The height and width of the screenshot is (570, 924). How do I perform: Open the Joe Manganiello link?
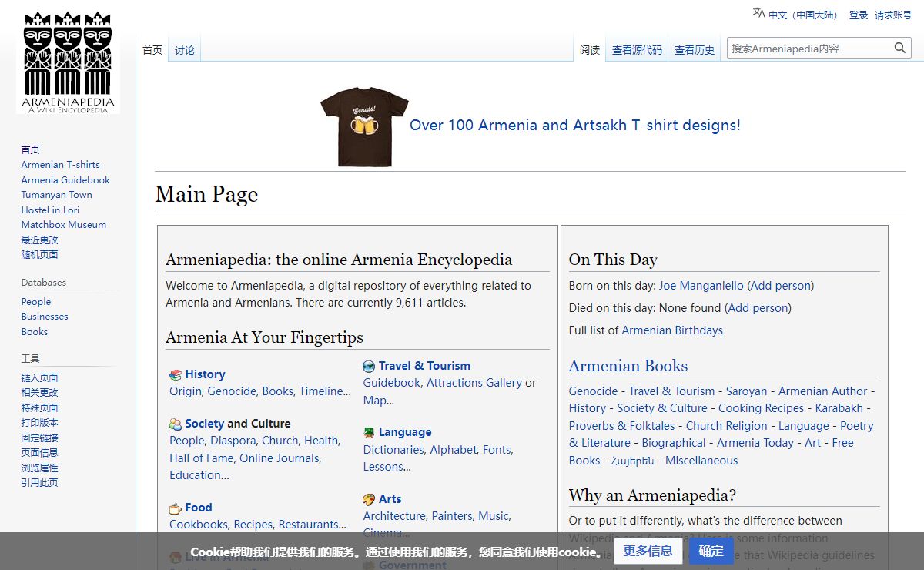tap(701, 286)
